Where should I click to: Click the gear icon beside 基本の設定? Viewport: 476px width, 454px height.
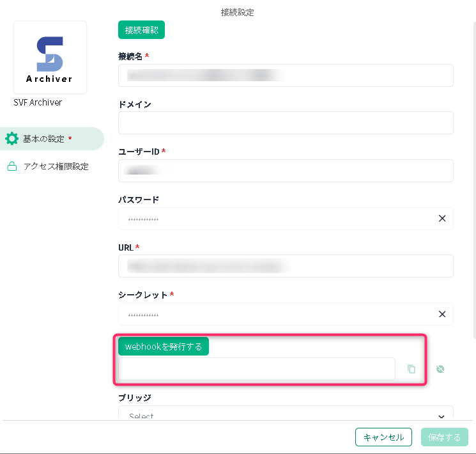(12, 139)
